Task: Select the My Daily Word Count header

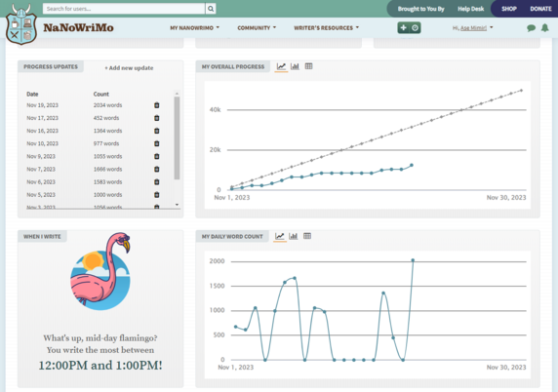Action: click(x=232, y=236)
